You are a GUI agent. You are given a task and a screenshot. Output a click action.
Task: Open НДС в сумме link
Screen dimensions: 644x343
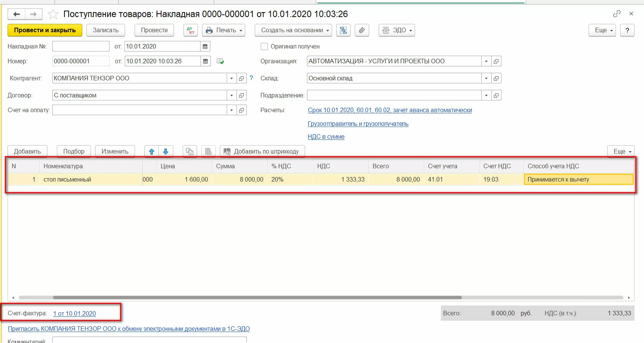(x=326, y=136)
